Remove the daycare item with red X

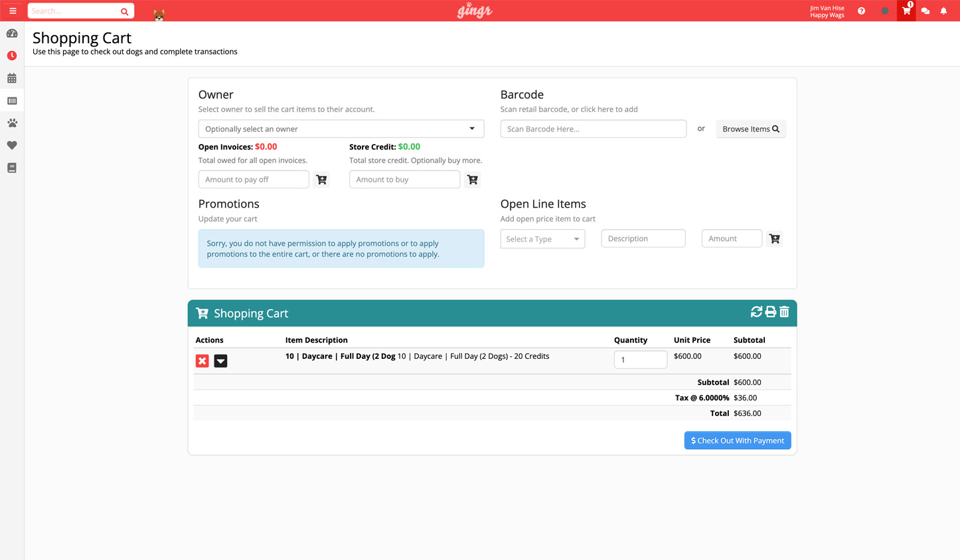(202, 360)
